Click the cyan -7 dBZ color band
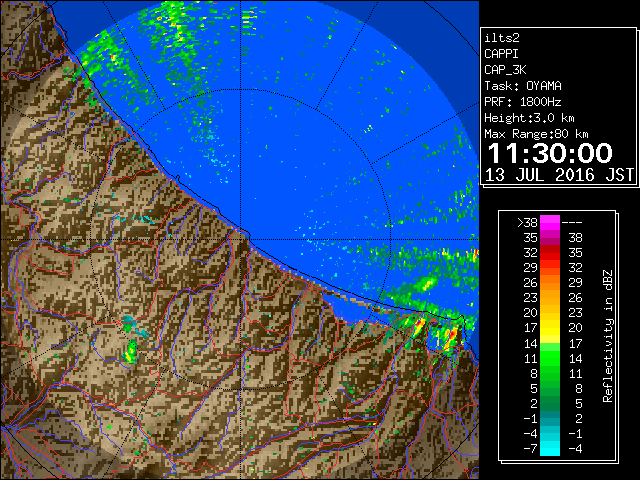 550,448
